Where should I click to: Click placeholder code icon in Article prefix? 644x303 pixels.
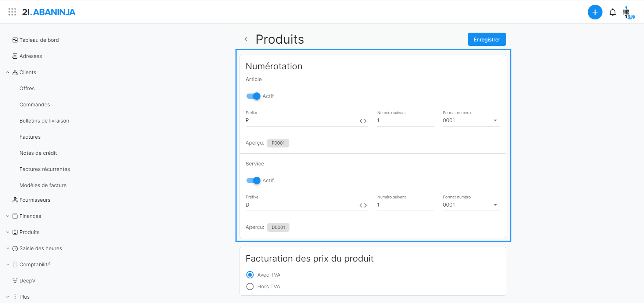363,121
